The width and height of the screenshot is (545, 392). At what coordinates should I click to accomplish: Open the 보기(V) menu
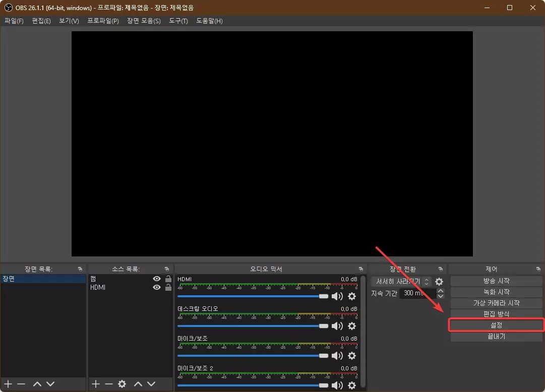coord(69,21)
